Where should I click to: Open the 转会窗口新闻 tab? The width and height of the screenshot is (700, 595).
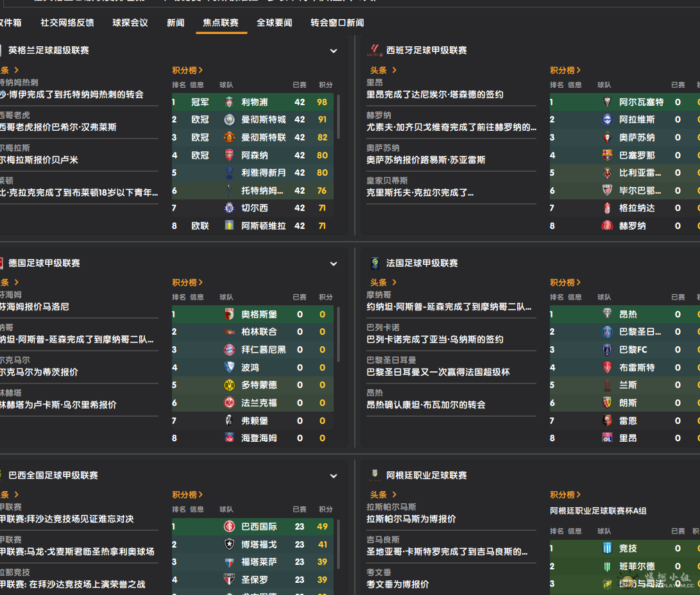coord(337,23)
